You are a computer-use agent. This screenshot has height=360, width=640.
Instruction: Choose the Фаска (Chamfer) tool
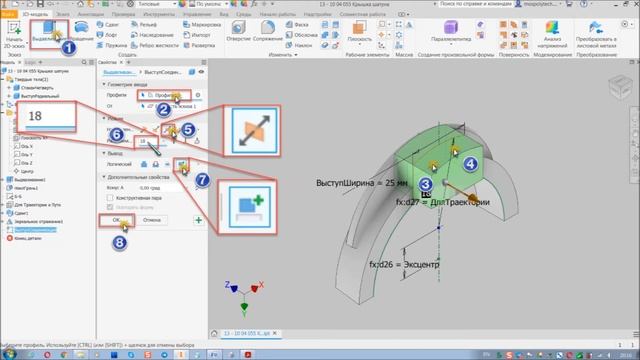(297, 25)
